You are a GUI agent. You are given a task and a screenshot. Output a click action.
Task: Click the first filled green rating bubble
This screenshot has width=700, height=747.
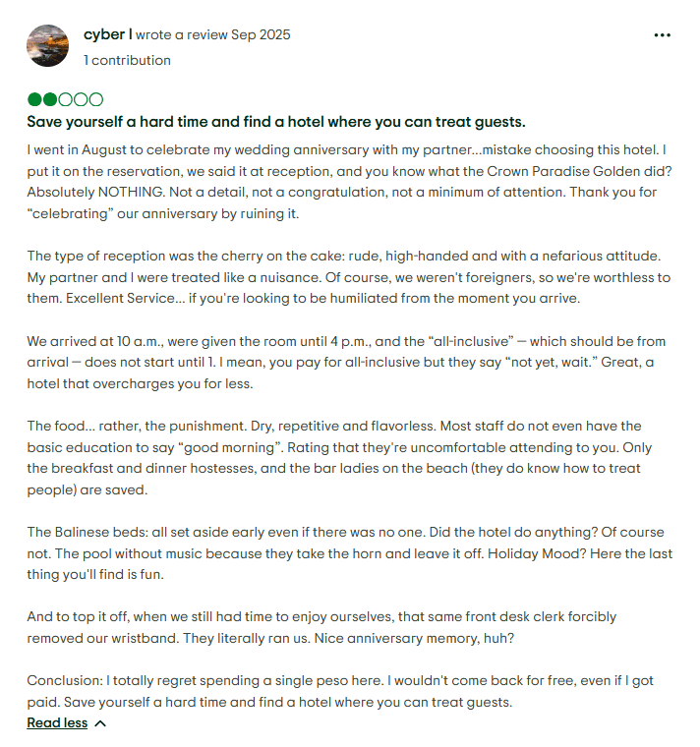35,99
